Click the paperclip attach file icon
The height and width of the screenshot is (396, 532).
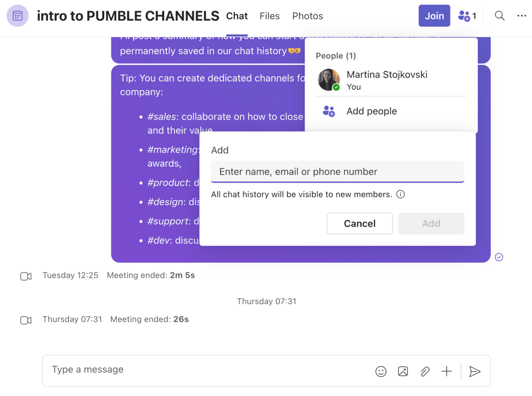click(x=425, y=371)
